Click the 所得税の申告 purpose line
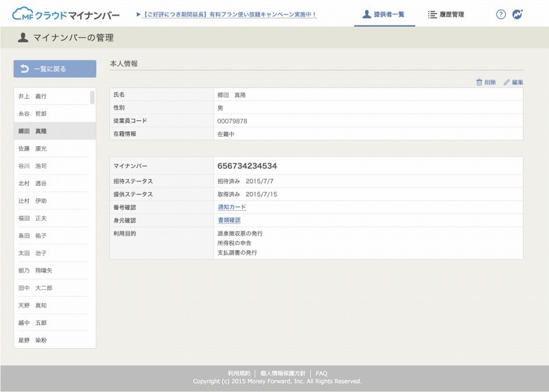This screenshot has width=549, height=392. 234,243
